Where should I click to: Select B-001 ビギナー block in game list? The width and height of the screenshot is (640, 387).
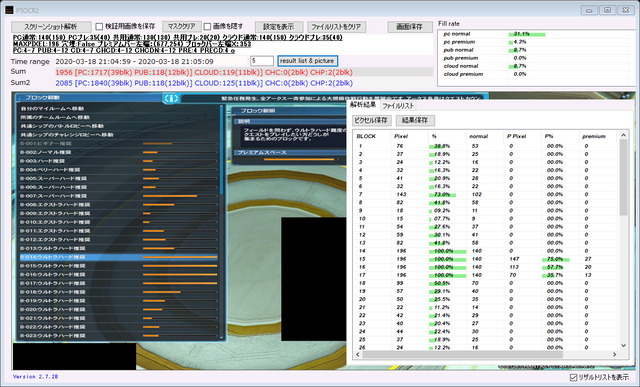pos(118,144)
